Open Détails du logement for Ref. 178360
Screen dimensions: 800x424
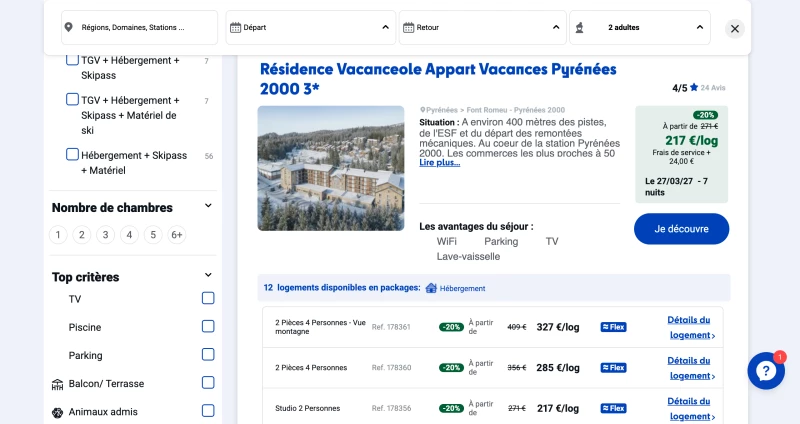pos(690,368)
